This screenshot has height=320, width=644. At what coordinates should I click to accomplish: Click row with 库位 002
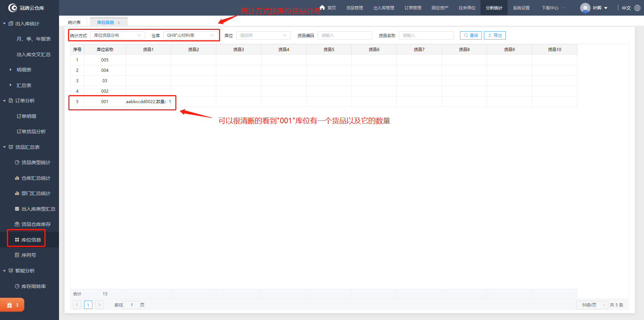point(324,91)
